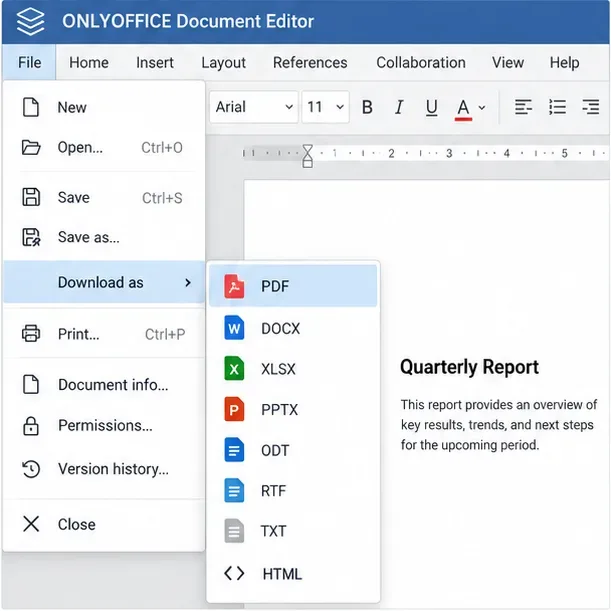Image resolution: width=611 pixels, height=611 pixels.
Task: Click the light blue RTF icon
Action: (x=234, y=490)
